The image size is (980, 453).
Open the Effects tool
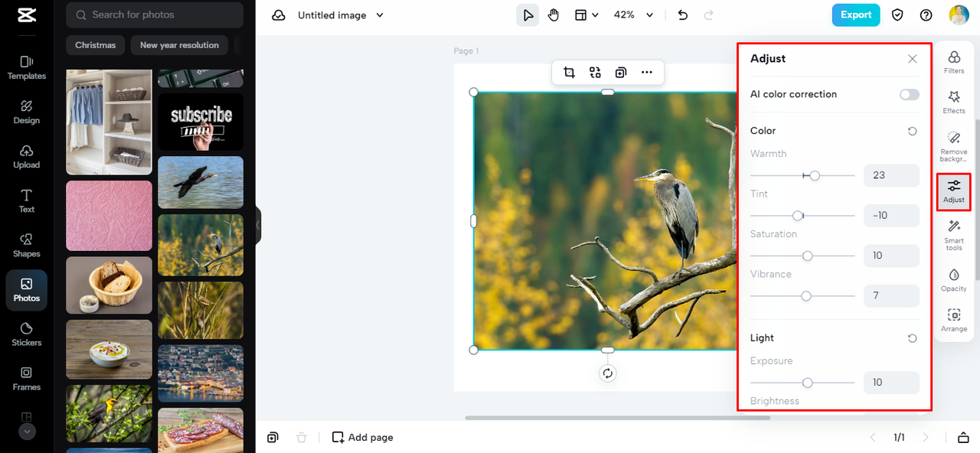954,103
